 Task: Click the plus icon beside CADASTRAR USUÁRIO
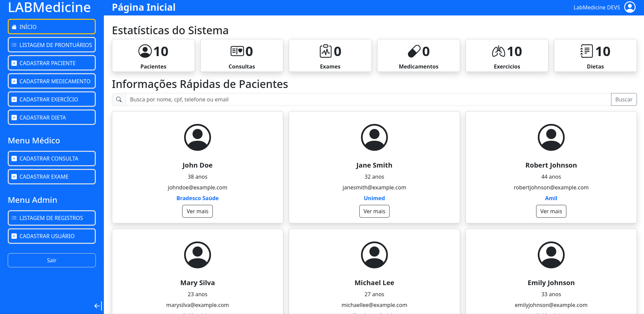(x=14, y=236)
